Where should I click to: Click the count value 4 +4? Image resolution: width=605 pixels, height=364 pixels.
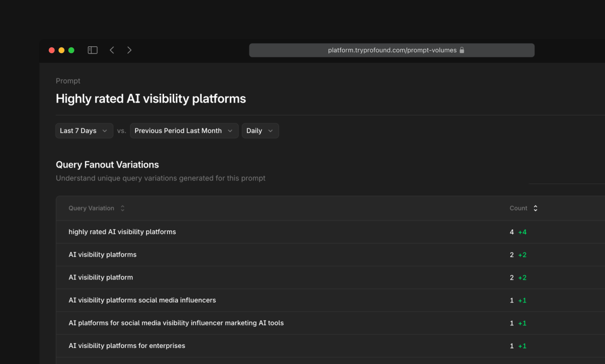[x=518, y=232]
